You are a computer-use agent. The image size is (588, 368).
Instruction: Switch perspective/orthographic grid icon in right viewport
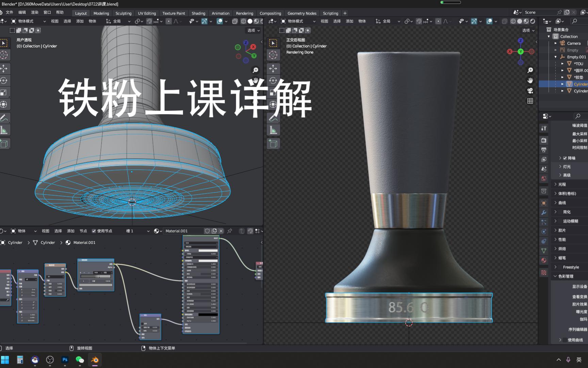pos(530,101)
